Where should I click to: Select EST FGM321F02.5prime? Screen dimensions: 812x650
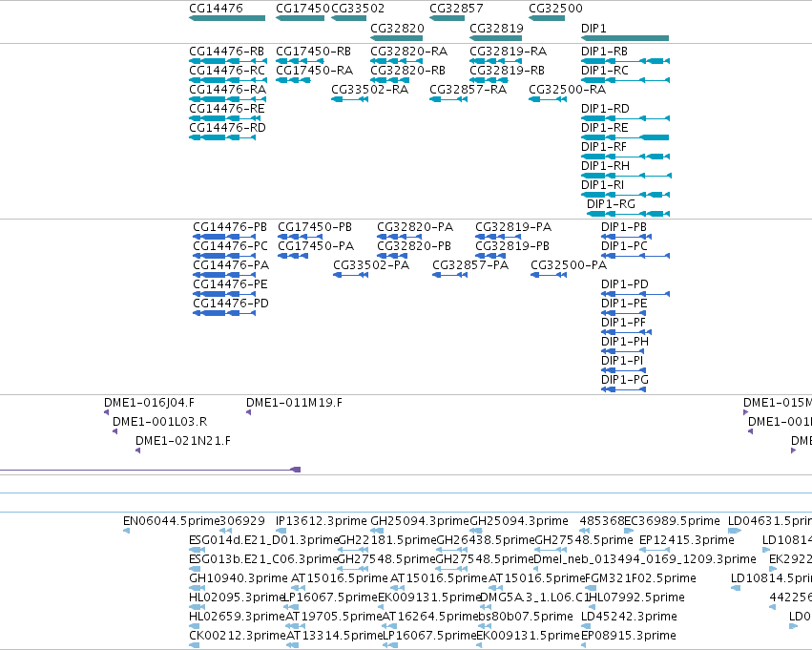(x=591, y=588)
